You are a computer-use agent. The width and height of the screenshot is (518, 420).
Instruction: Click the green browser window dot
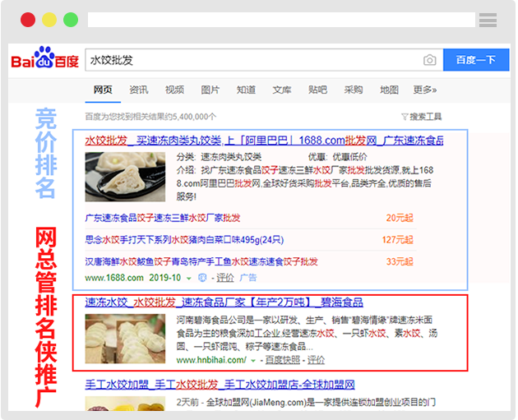(x=71, y=19)
